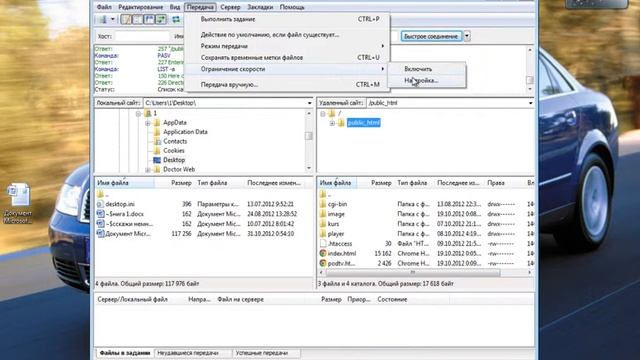Select Ограничение скорости menu entry
Screen dimensions: 640x360
tap(287, 69)
